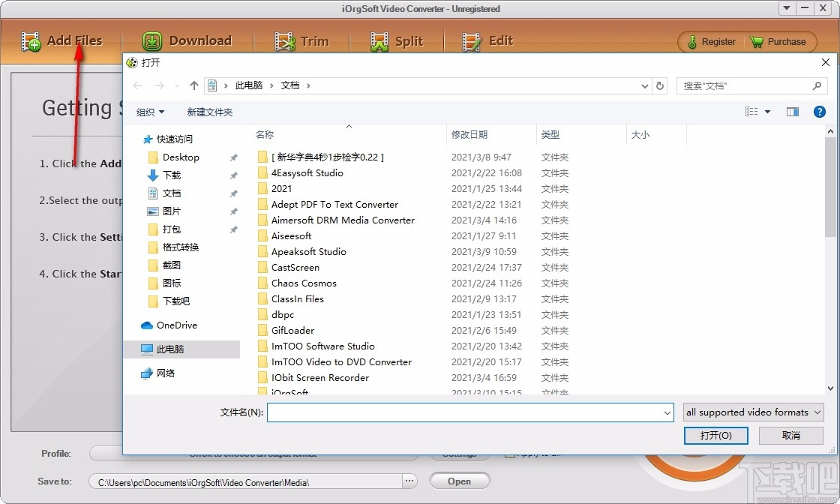Image resolution: width=840 pixels, height=504 pixels.
Task: Open the file name combo box arrow
Action: pos(667,412)
